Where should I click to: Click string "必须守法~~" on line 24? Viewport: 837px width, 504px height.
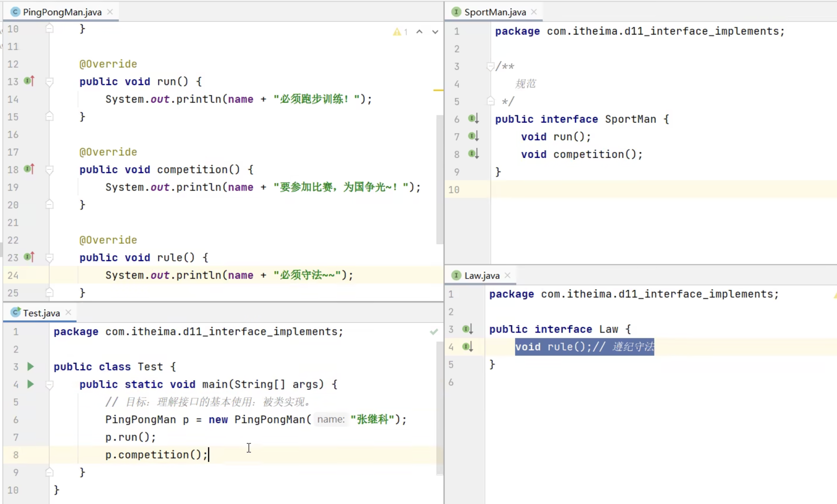[x=307, y=275]
